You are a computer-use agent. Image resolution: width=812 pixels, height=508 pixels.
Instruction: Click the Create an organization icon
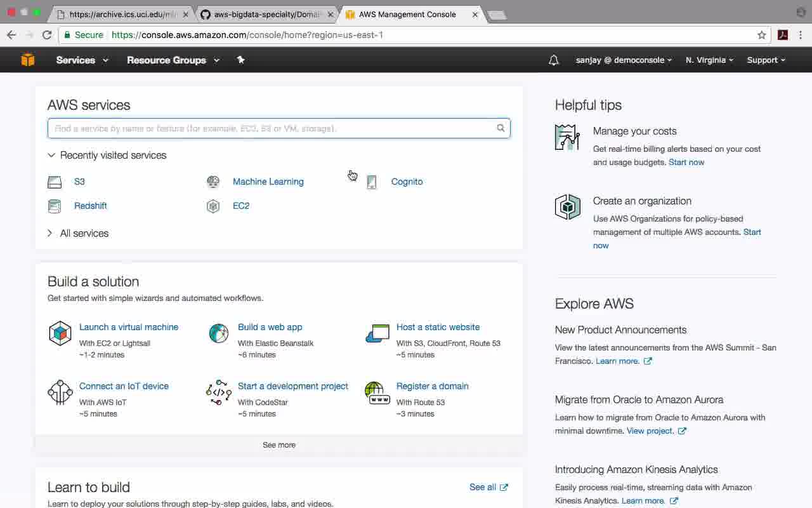(568, 207)
